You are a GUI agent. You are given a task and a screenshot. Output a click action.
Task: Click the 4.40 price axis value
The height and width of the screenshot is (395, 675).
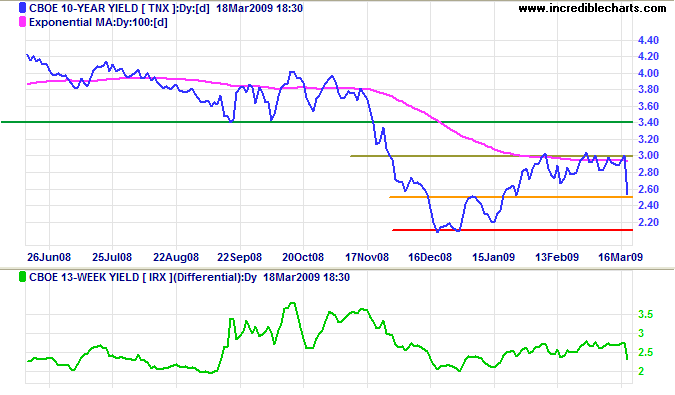click(x=648, y=40)
